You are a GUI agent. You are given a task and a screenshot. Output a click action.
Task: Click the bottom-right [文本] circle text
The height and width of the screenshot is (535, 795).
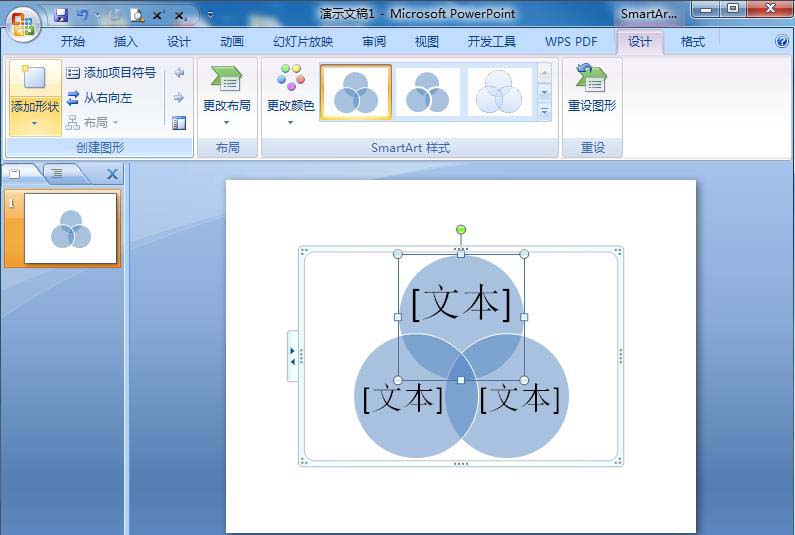coord(520,398)
